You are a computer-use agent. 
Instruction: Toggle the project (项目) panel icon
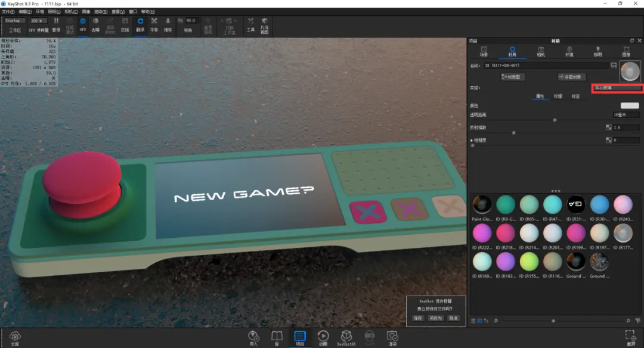300,338
